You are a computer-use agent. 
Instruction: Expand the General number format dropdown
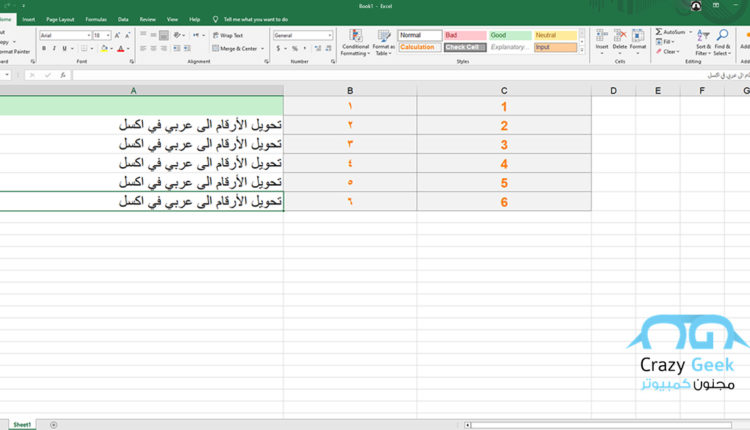330,35
